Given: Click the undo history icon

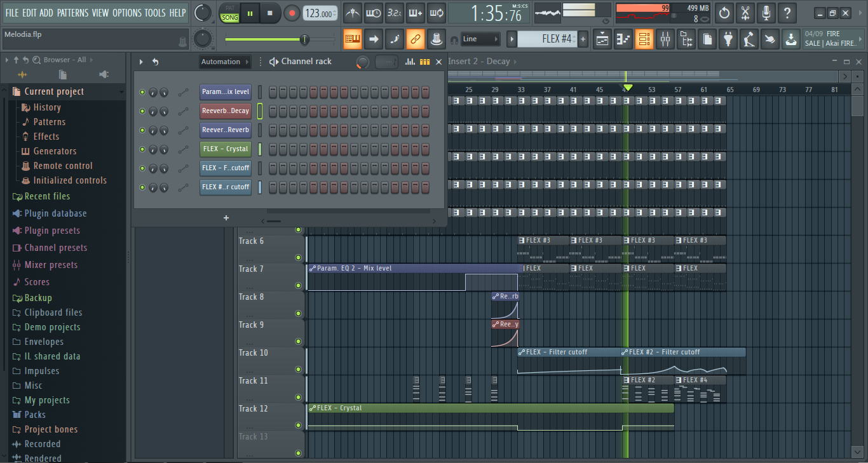Looking at the screenshot, I should point(724,13).
